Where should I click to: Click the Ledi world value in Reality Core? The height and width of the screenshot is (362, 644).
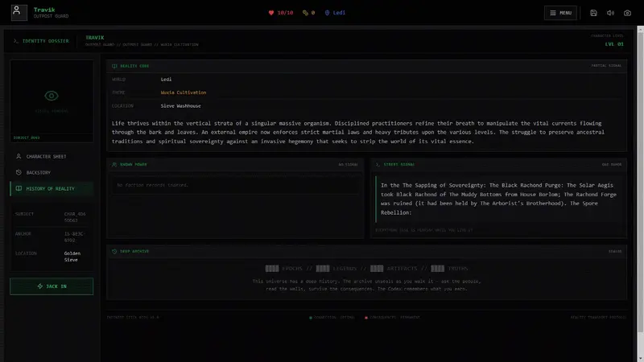pyautogui.click(x=166, y=79)
